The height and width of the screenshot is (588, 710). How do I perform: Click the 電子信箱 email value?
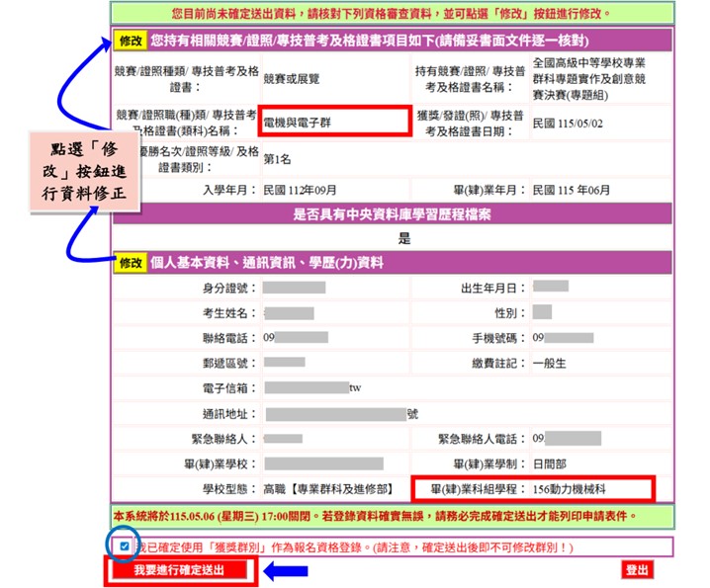[x=312, y=388]
